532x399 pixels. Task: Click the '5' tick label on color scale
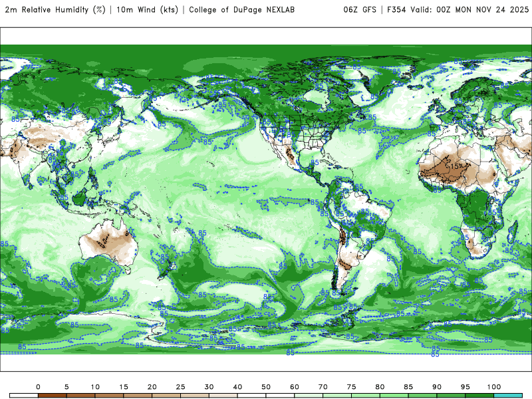coord(66,387)
